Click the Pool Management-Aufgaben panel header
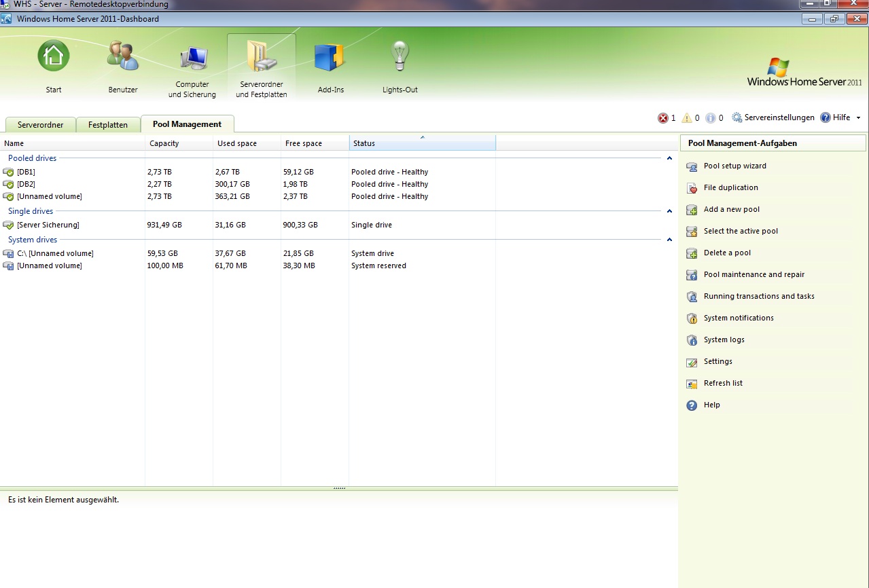869x588 pixels. coord(773,143)
